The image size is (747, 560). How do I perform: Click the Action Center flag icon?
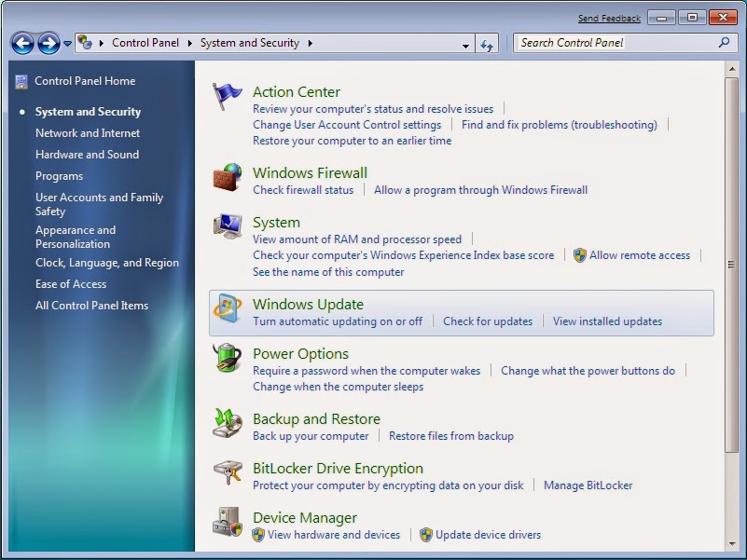(227, 92)
